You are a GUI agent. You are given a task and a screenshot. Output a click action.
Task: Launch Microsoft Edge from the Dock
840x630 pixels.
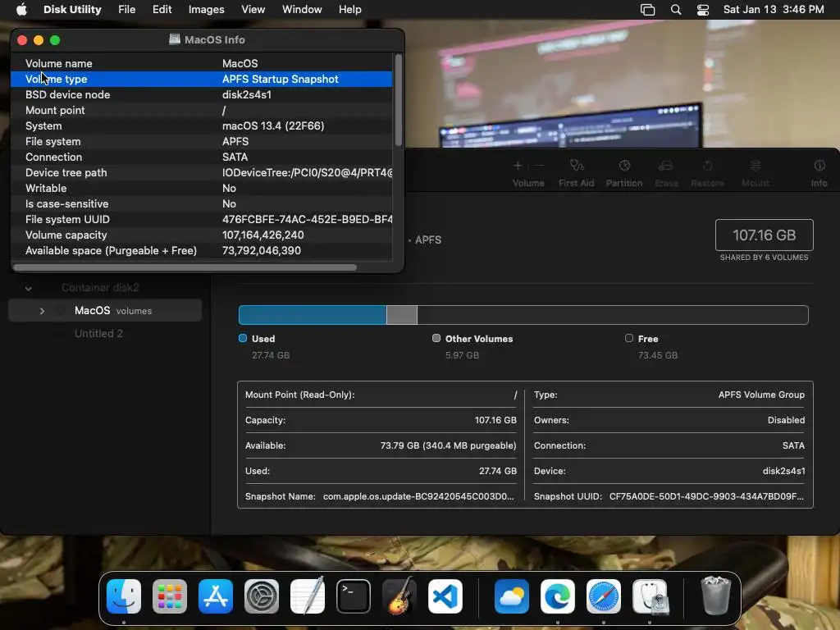pos(558,596)
